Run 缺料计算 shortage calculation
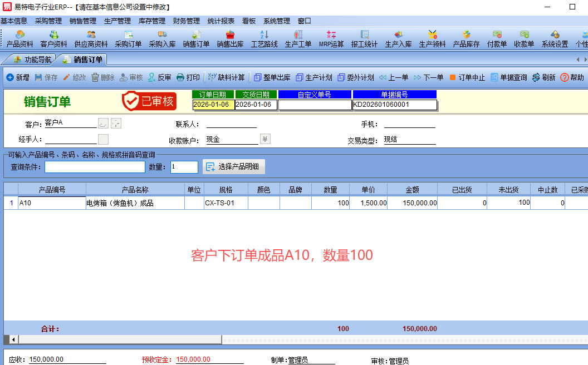Screen dimensions: 588x365 (226, 77)
